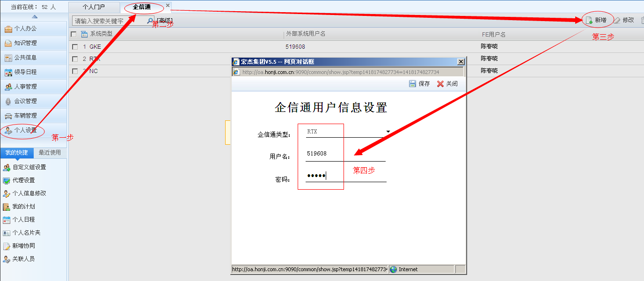Open 知识管理 in the left sidebar

click(x=25, y=43)
